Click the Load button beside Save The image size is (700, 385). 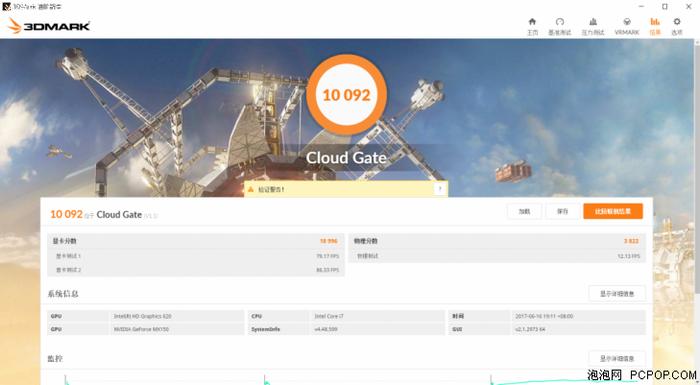524,211
